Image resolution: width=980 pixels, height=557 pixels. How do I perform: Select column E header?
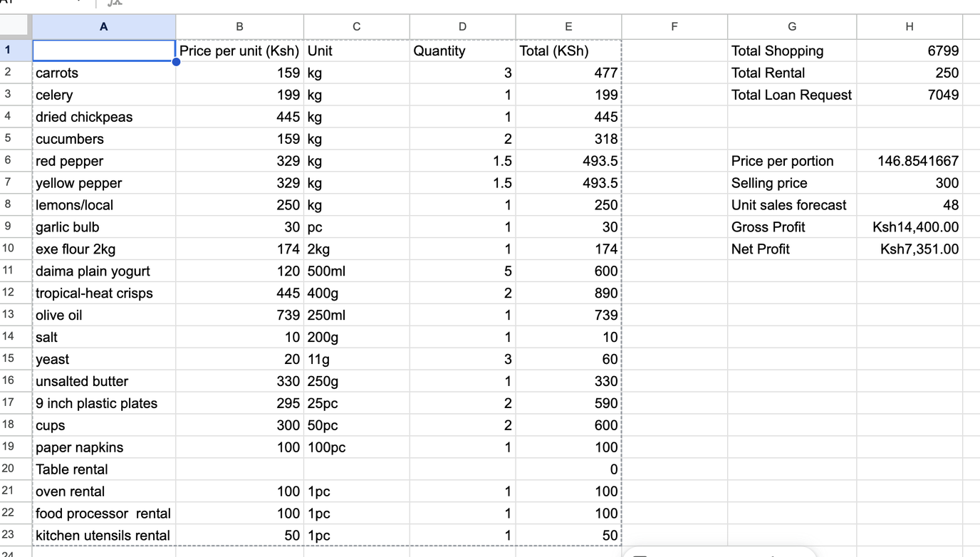point(568,26)
